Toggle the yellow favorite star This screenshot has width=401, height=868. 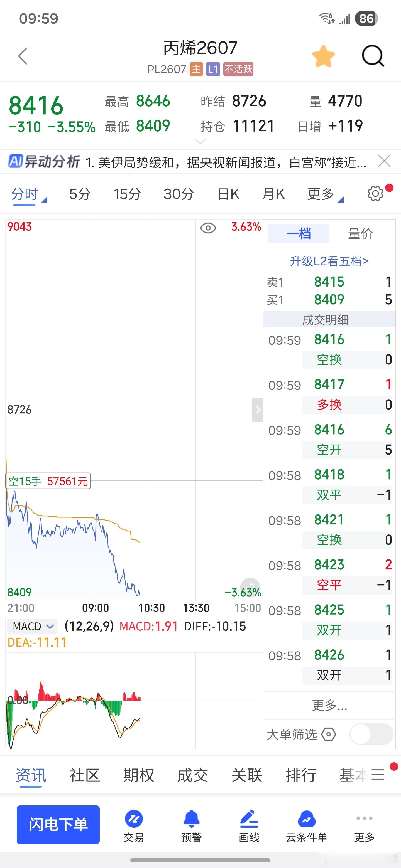[x=323, y=56]
